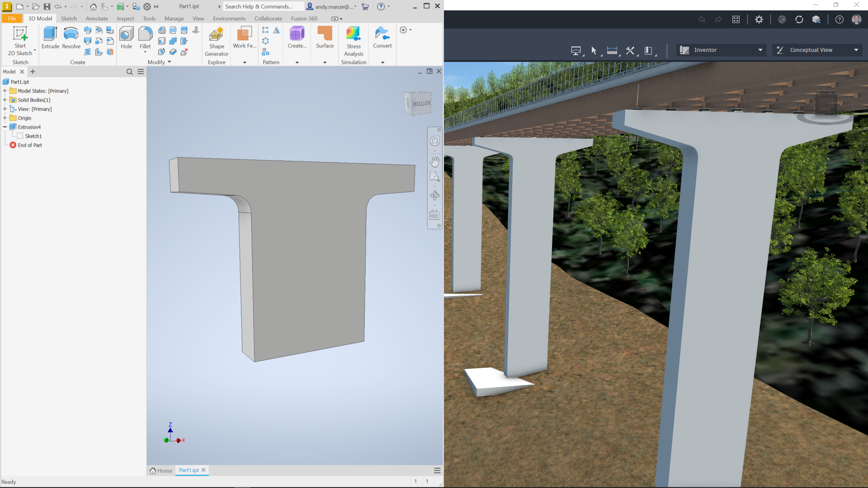The width and height of the screenshot is (868, 488).
Task: Click the ViewCube BOTTOM face
Action: 420,103
